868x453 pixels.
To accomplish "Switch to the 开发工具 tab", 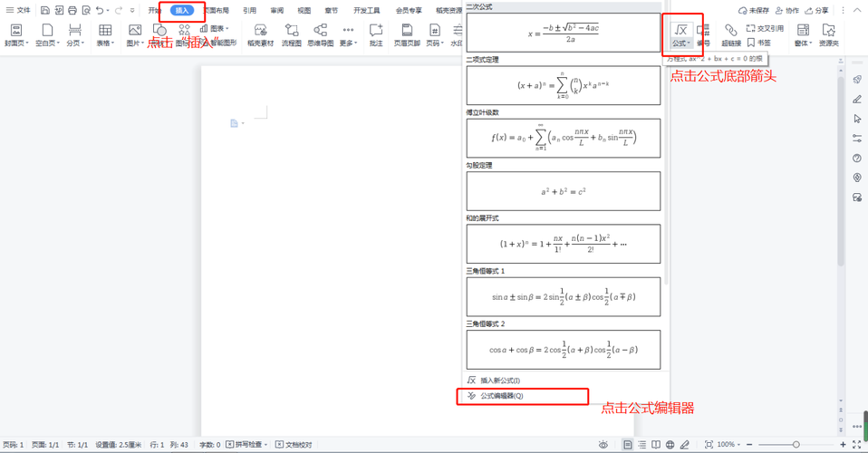I will point(366,11).
